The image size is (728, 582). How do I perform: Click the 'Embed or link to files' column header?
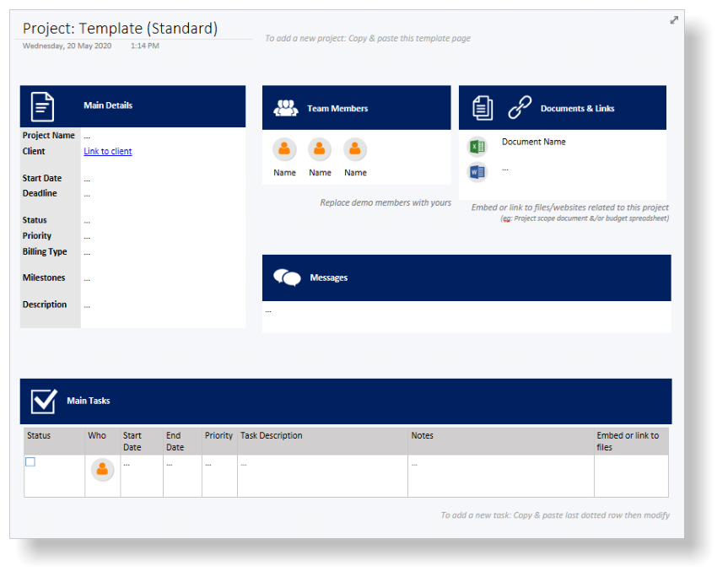[x=628, y=441]
